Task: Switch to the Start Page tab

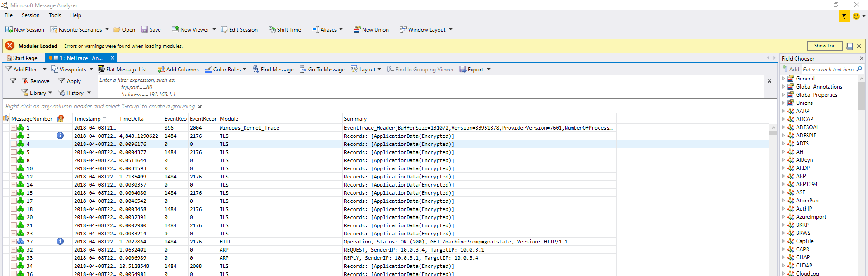Action: (x=22, y=58)
